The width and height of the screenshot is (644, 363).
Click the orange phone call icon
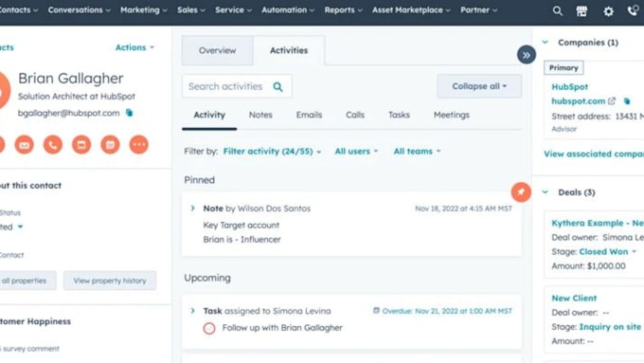click(x=53, y=145)
